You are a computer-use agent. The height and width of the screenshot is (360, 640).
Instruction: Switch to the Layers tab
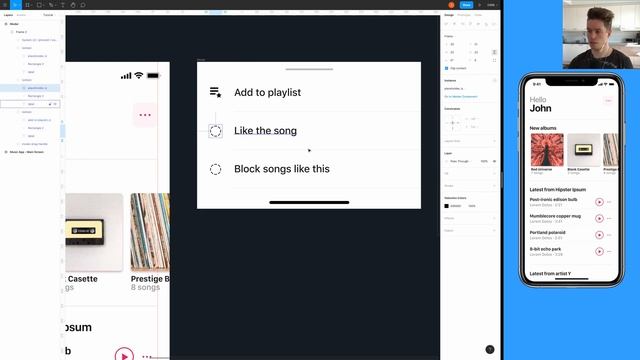[8, 15]
